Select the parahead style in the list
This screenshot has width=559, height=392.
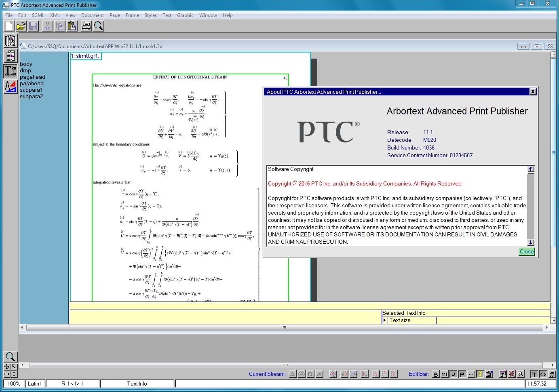pos(32,84)
